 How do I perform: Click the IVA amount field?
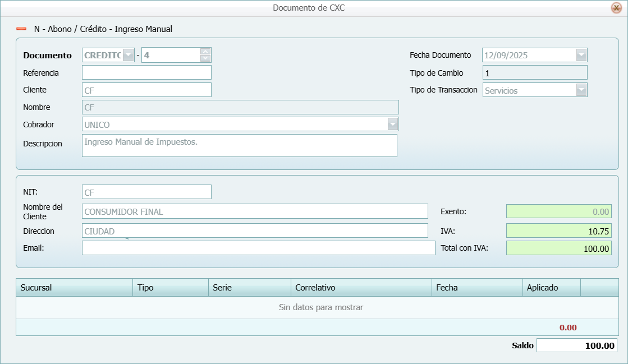tap(558, 231)
